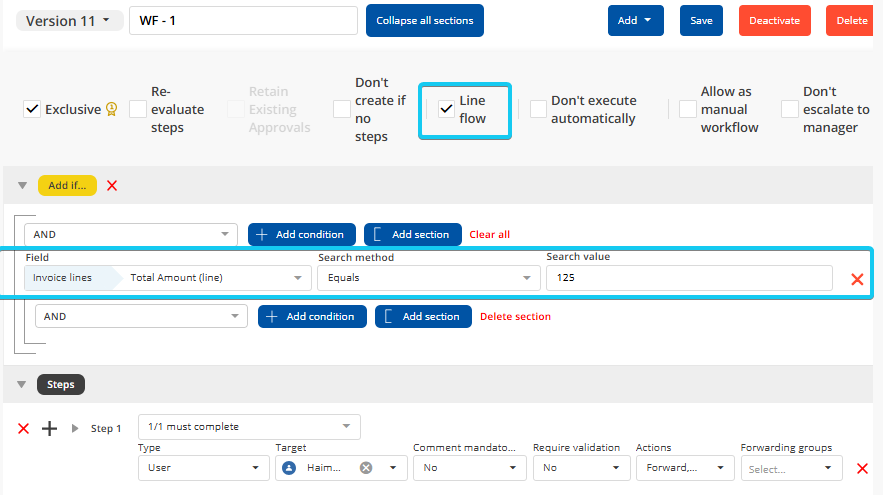Click the Save button
The image size is (883, 495).
701,21
